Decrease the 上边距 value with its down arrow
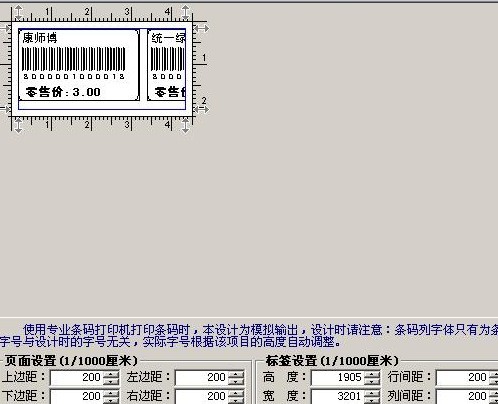Image resolution: width=498 pixels, height=404 pixels. pyautogui.click(x=111, y=381)
